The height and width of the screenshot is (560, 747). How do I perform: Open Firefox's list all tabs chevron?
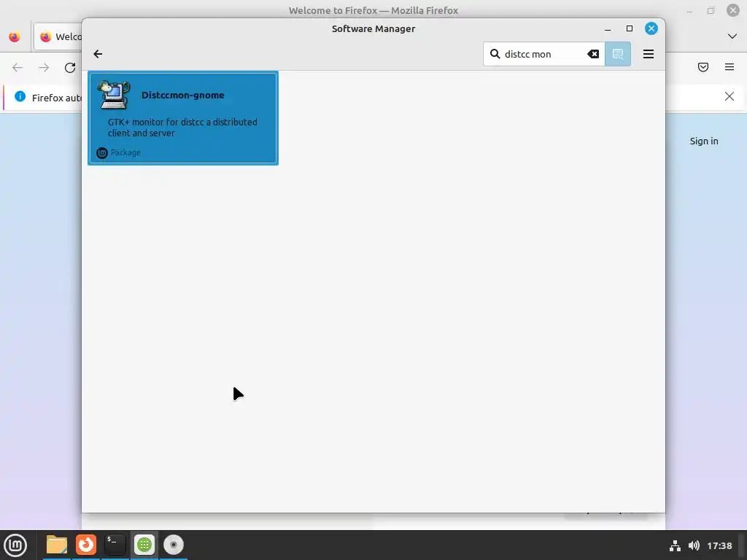732,36
